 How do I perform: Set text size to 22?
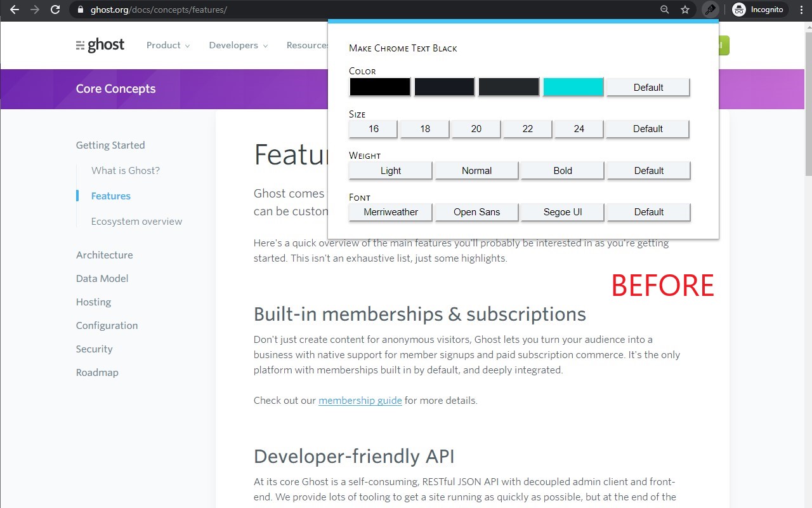coord(528,129)
